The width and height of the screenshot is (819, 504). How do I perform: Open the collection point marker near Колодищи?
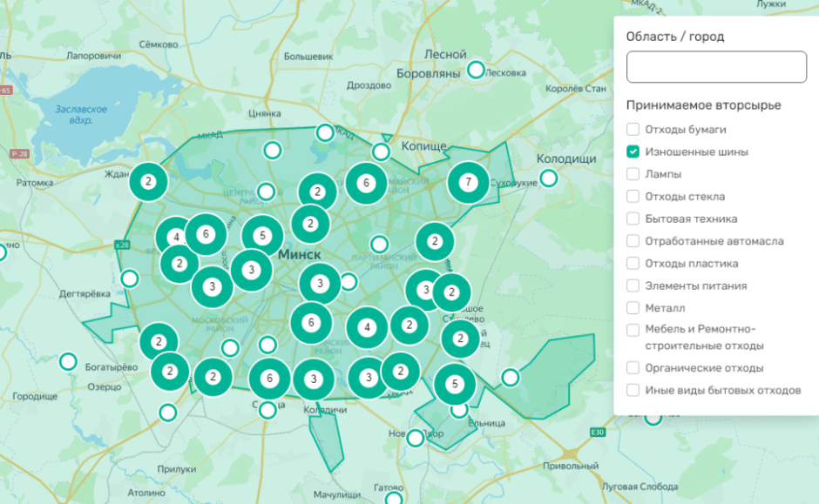coord(548,178)
